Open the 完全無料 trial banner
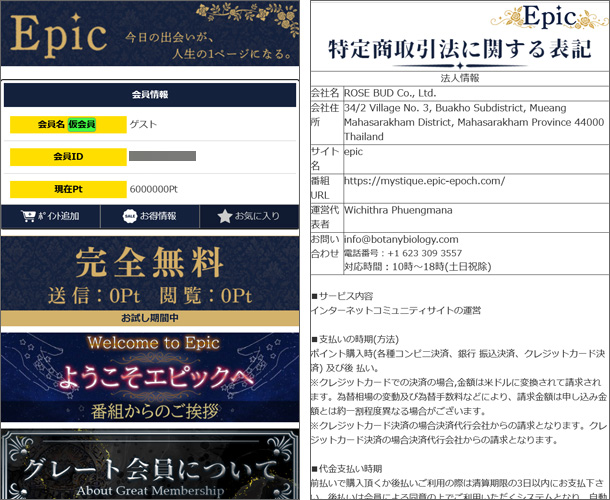The width and height of the screenshot is (610, 500). pyautogui.click(x=150, y=273)
